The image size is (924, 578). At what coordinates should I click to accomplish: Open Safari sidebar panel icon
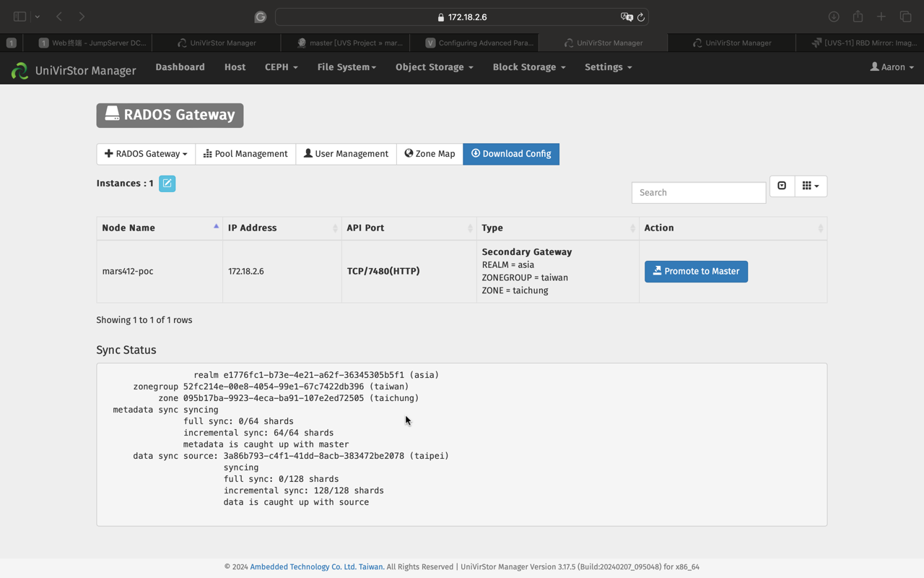[x=20, y=17]
